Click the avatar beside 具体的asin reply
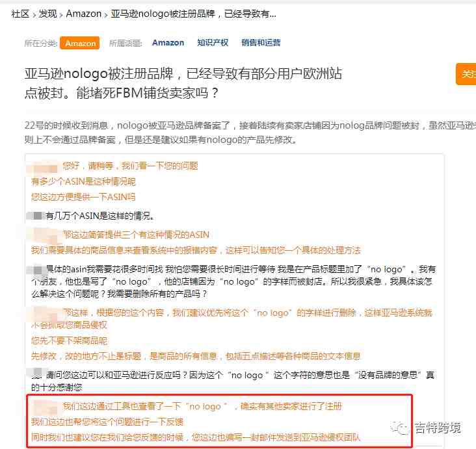Image resolution: width=476 pixels, height=449 pixels. tap(36, 270)
